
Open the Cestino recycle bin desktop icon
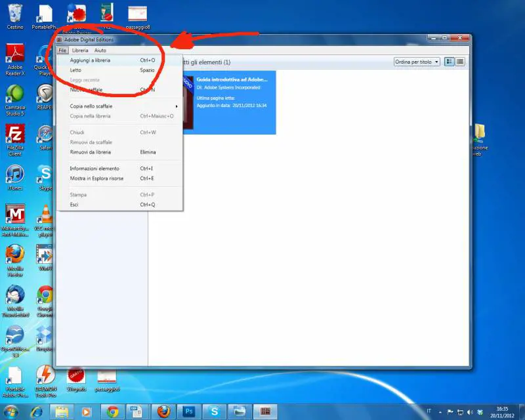15,16
